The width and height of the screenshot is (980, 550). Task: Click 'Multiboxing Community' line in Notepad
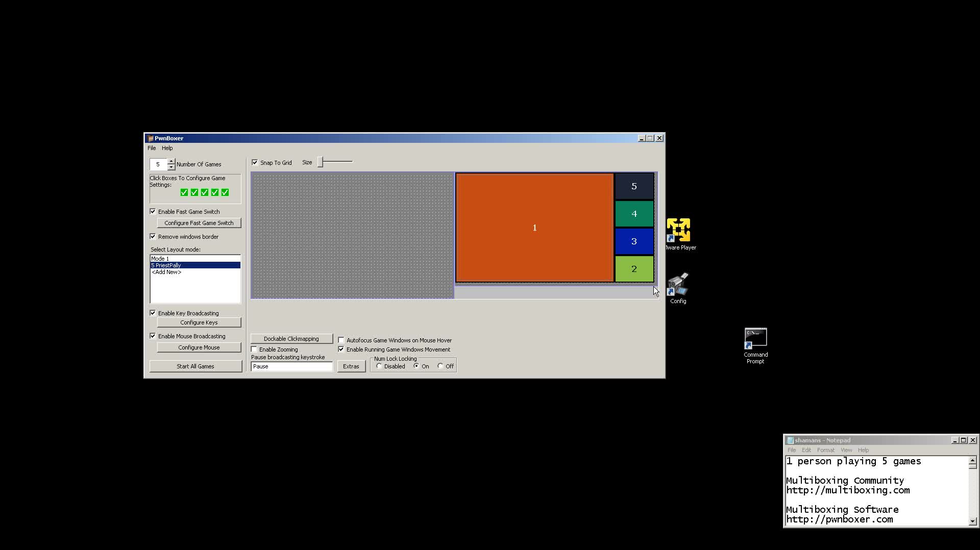(845, 481)
